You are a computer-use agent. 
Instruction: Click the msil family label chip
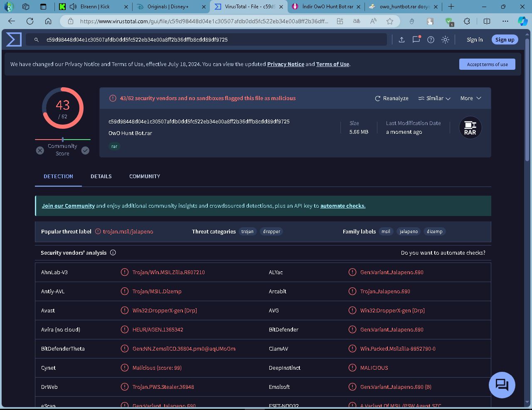coord(386,231)
